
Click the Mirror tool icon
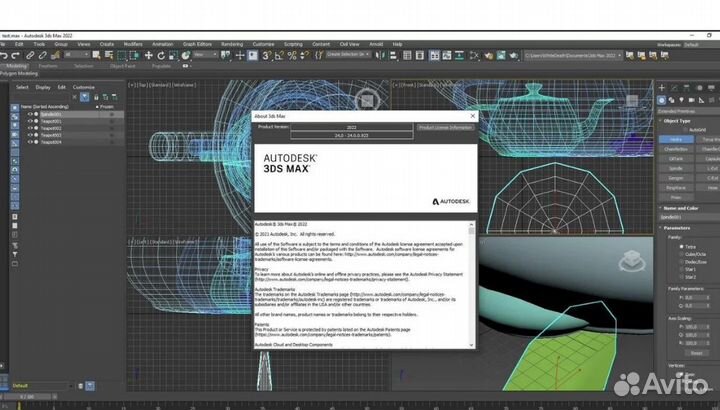tap(380, 56)
